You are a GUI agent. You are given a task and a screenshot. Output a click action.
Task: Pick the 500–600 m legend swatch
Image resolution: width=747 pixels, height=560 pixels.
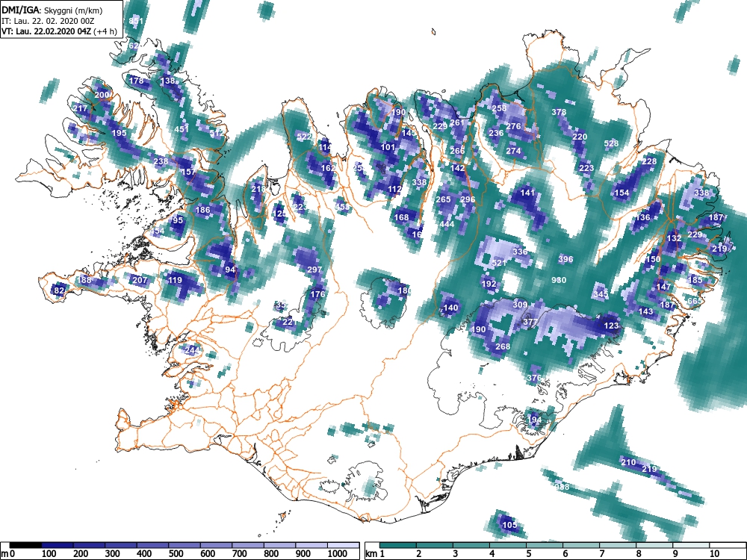[x=185, y=545]
